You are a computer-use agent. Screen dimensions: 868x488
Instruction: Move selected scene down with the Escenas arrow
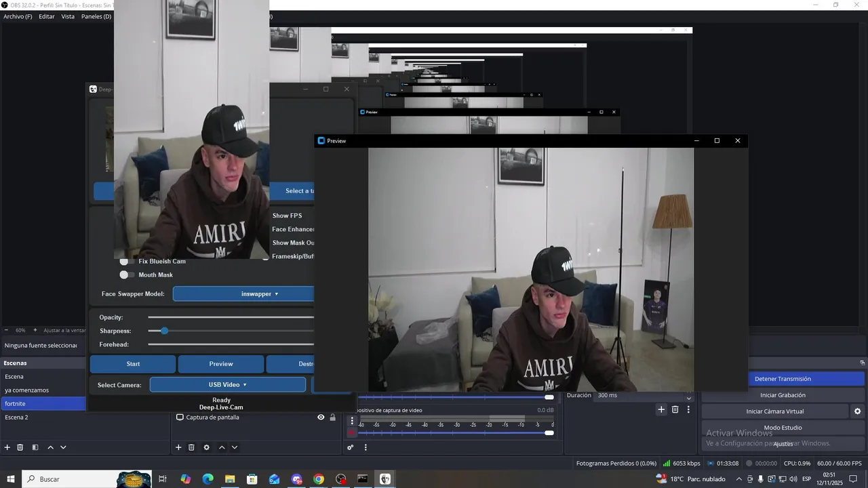(x=63, y=447)
